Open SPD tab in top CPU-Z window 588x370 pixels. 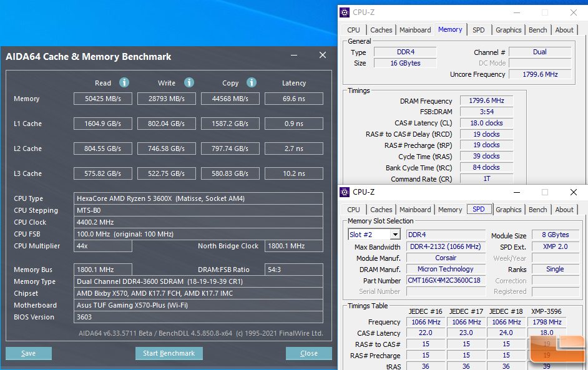point(479,30)
